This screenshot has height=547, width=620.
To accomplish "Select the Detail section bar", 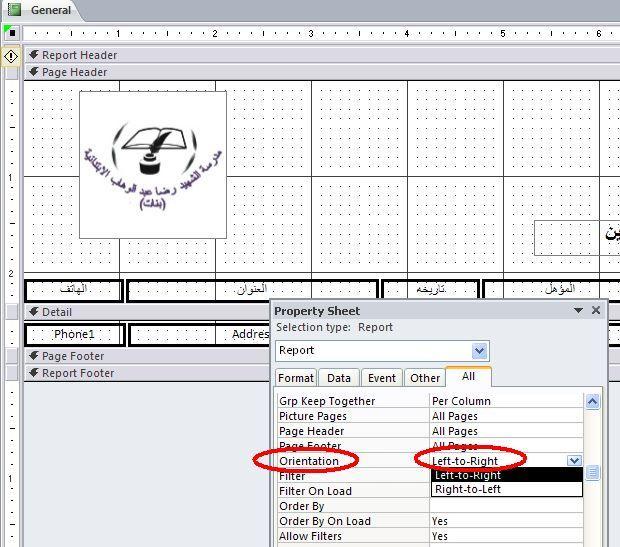I will pos(147,312).
